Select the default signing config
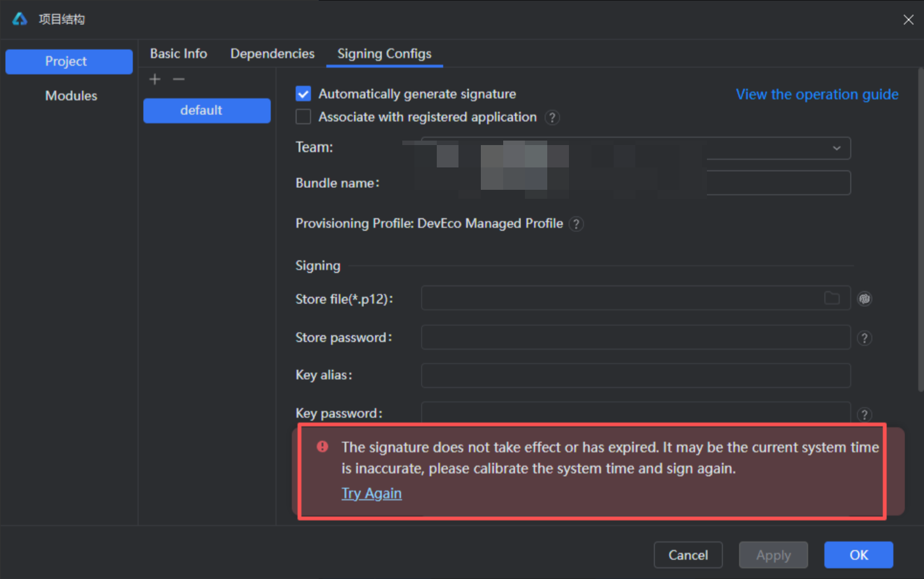Viewport: 924px width, 579px height. click(207, 111)
